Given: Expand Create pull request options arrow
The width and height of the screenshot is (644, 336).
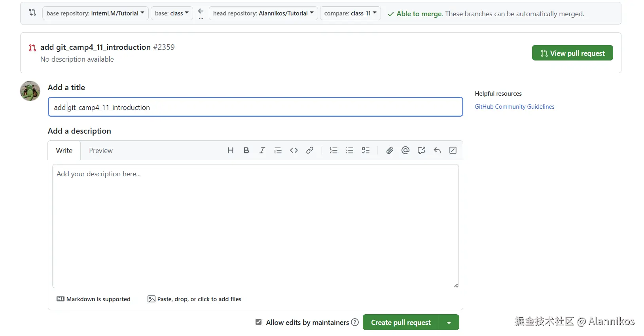Looking at the screenshot, I should point(449,323).
